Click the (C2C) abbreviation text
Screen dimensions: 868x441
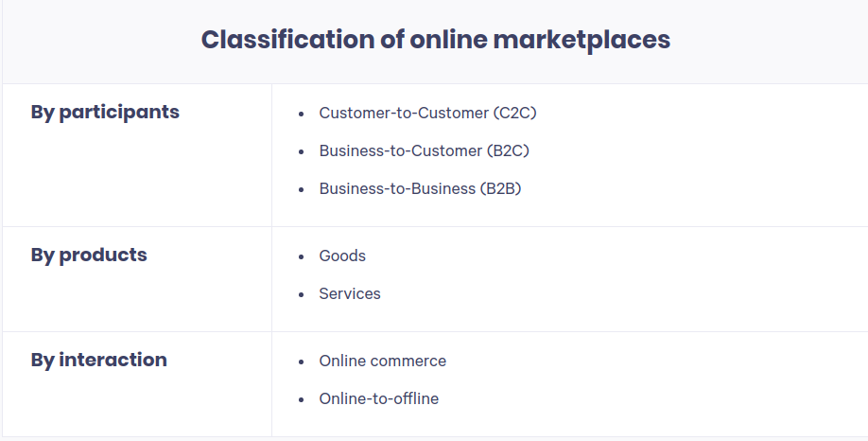coord(514,113)
